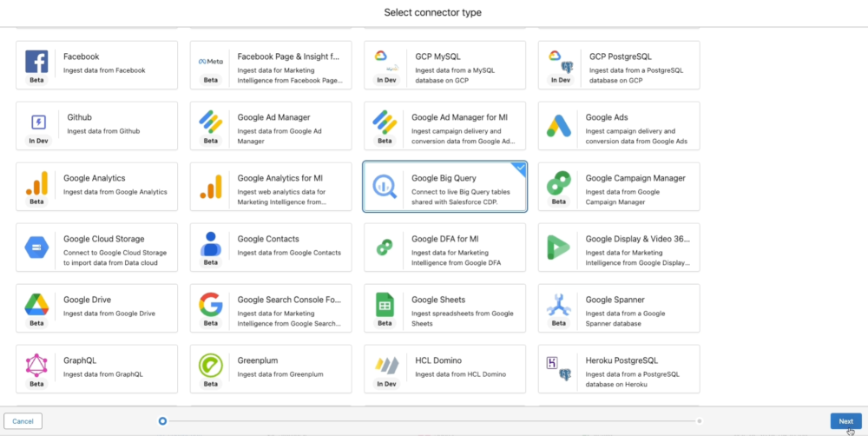Image resolution: width=868 pixels, height=436 pixels.
Task: Click the In Dev badge on HCL Domino
Action: click(386, 384)
